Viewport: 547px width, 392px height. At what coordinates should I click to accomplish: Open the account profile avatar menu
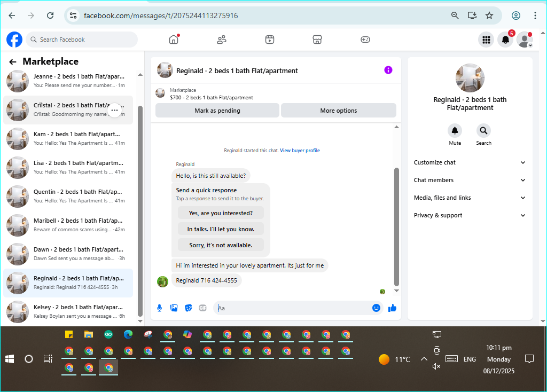[x=525, y=40]
